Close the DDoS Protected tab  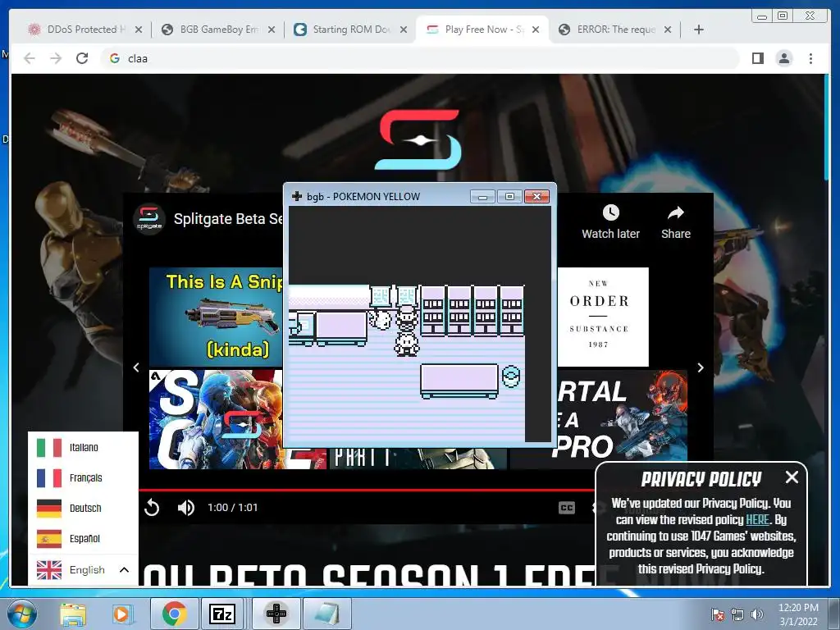point(139,30)
